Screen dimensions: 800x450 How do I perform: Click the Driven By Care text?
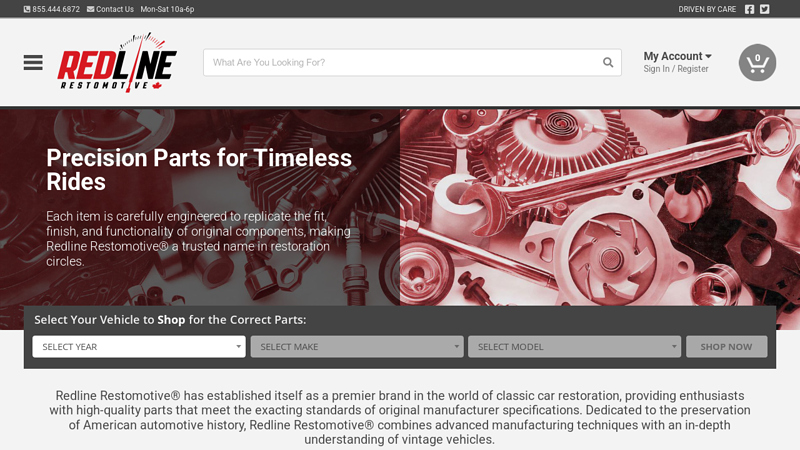707,9
